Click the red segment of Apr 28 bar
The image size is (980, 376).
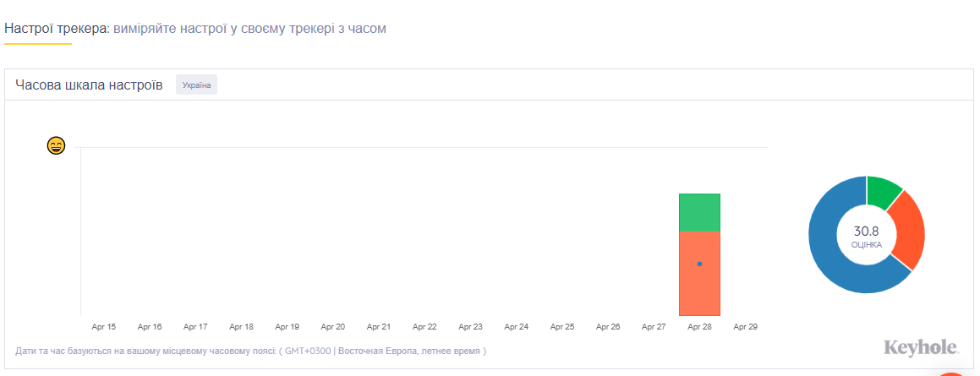click(699, 274)
